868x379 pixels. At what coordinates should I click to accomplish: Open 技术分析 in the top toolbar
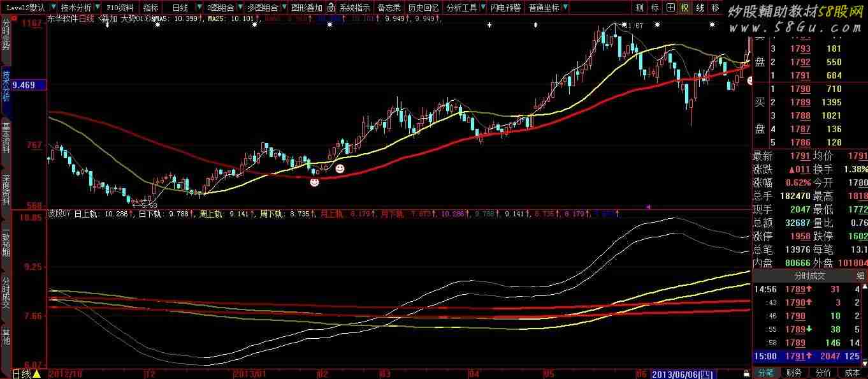[76, 8]
